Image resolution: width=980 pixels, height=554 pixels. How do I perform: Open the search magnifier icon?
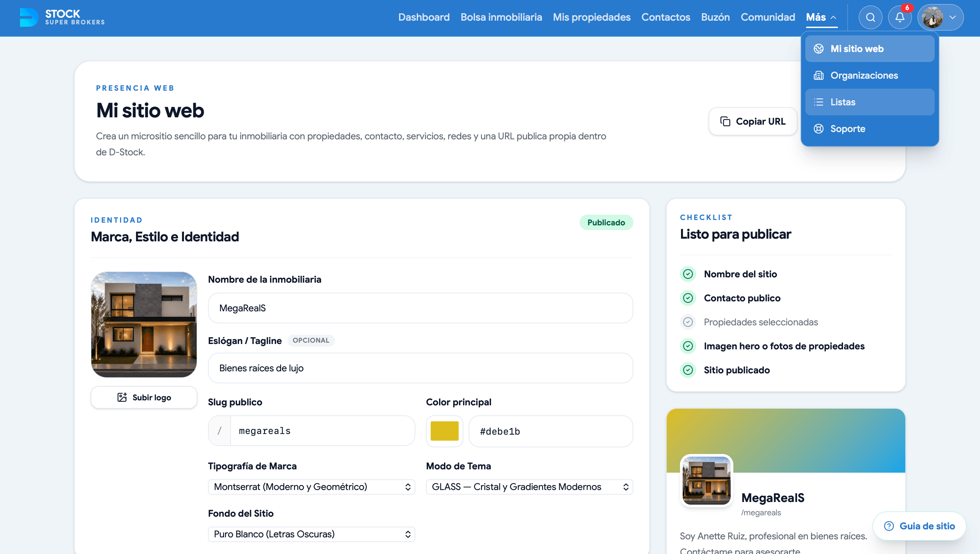tap(870, 18)
